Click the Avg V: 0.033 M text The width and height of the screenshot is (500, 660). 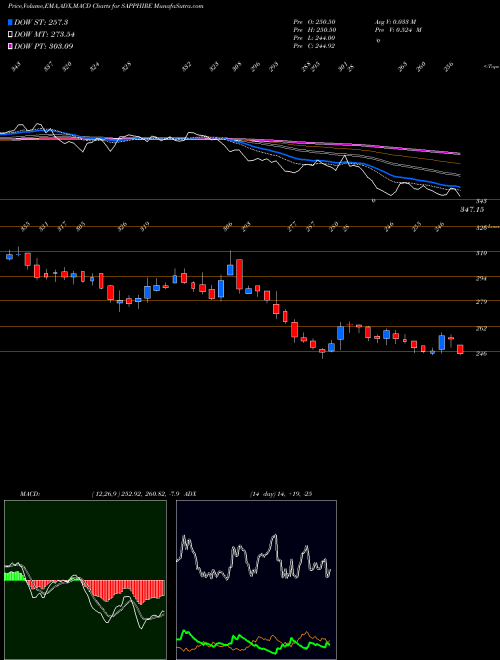395,22
